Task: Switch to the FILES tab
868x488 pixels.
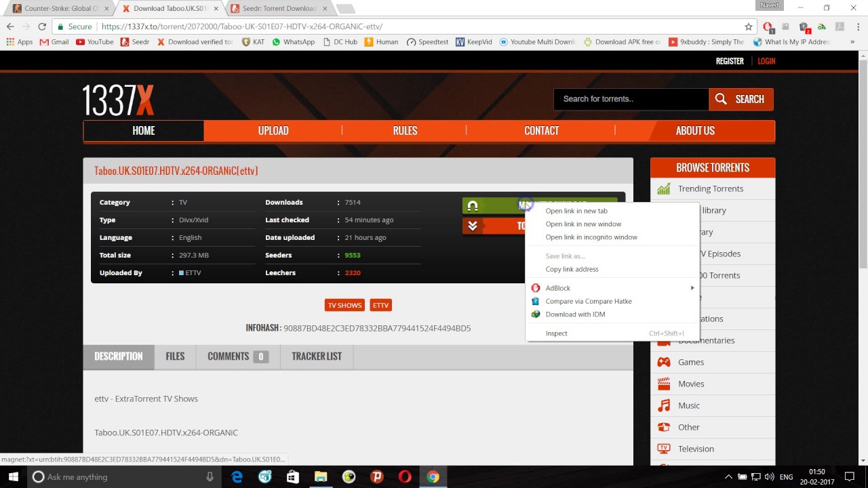Action: click(x=175, y=357)
